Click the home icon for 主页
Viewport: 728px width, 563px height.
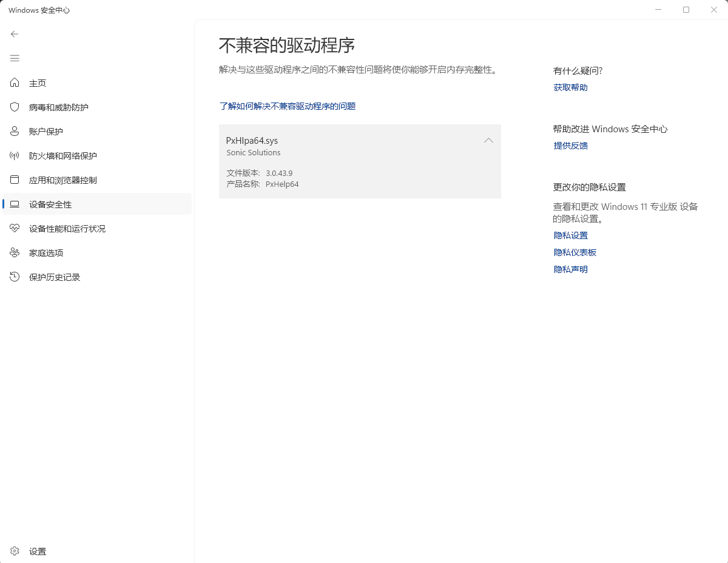tap(15, 83)
